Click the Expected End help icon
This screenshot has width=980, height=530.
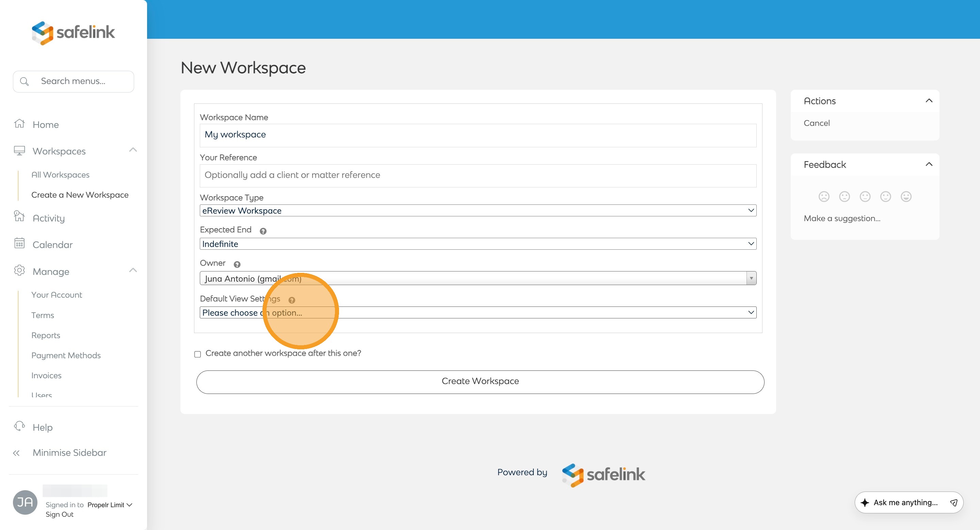tap(263, 231)
